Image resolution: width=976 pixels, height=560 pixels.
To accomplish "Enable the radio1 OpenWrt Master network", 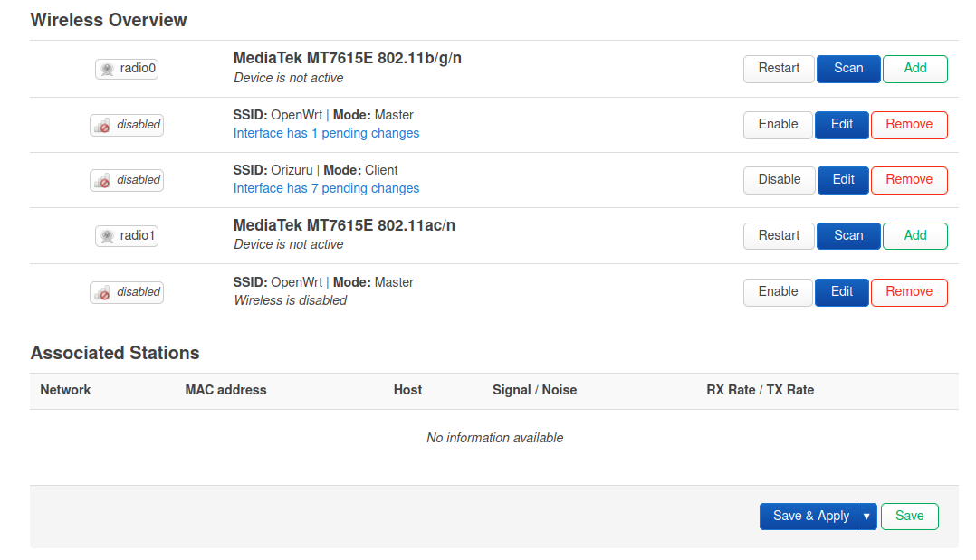I will click(778, 292).
